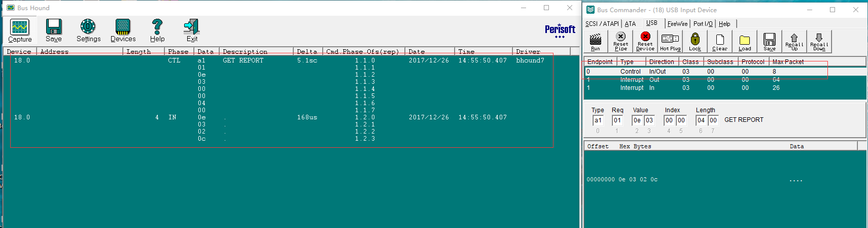Open the Help tab in Bus Commander
This screenshot has height=228, width=868.
(724, 24)
